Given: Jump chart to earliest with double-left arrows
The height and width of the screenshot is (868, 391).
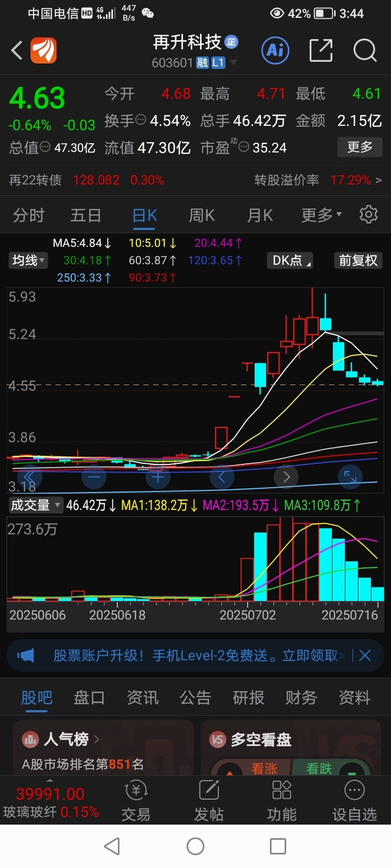Looking at the screenshot, I should (30, 477).
